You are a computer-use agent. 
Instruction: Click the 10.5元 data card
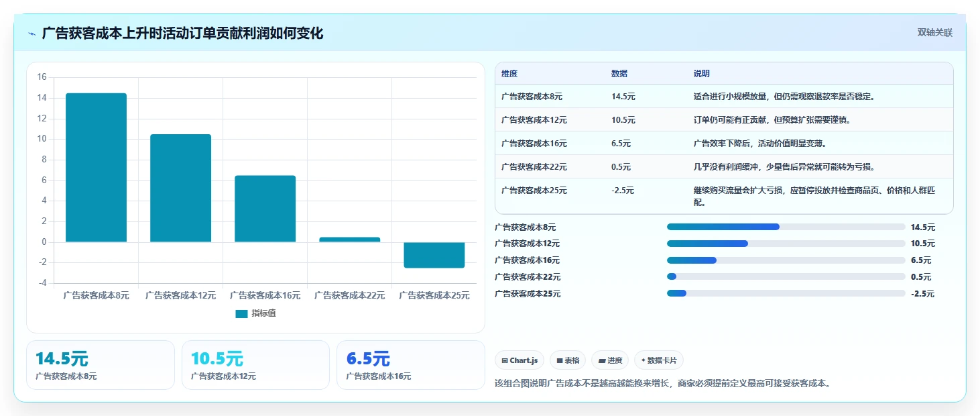coord(255,364)
